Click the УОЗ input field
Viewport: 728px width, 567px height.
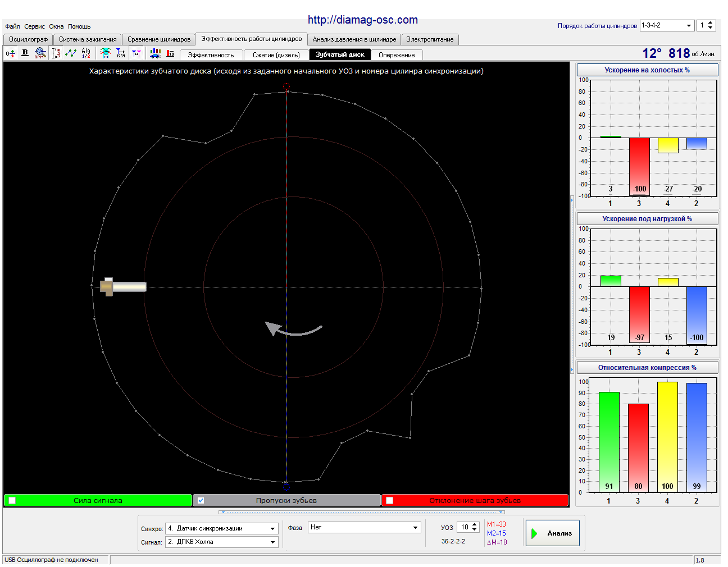click(464, 527)
